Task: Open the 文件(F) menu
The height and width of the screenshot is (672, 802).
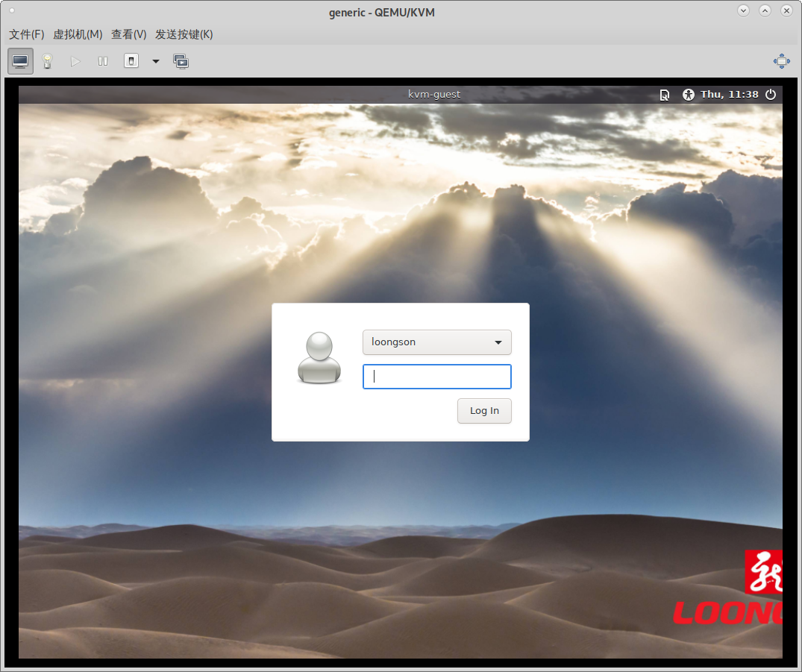Action: pos(26,34)
